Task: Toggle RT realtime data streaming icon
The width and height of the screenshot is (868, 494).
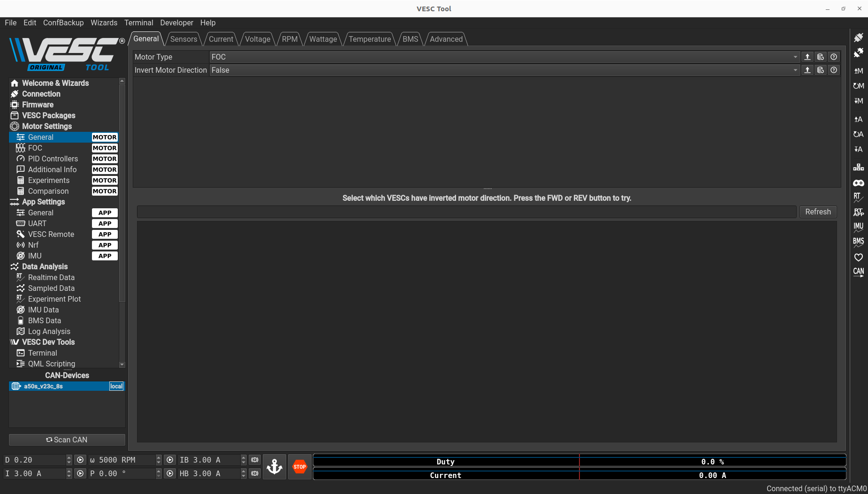Action: (858, 198)
